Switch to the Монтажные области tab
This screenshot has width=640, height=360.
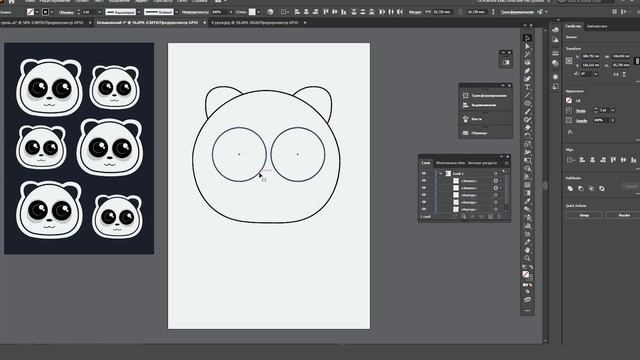[x=450, y=163]
